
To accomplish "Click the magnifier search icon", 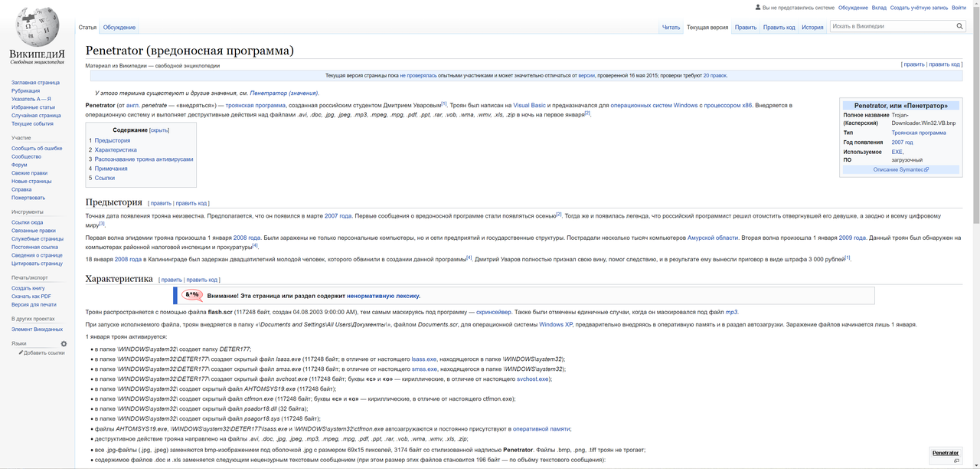I will tap(959, 26).
